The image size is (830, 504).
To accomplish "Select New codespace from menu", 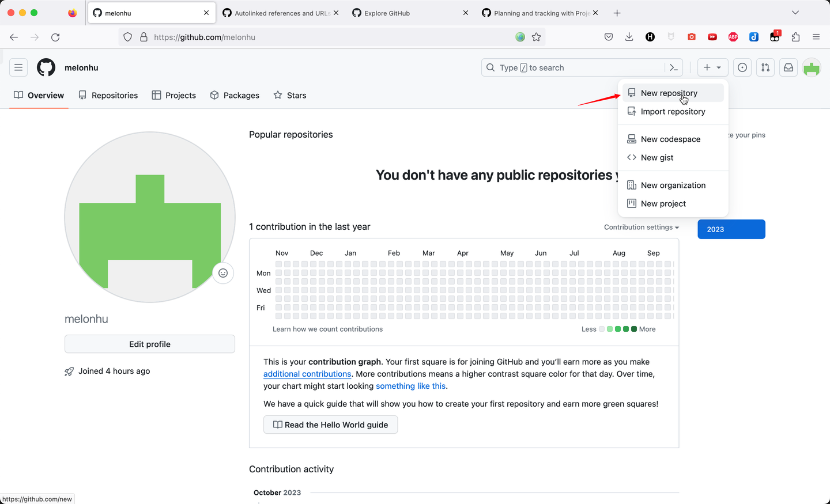I will (673, 139).
